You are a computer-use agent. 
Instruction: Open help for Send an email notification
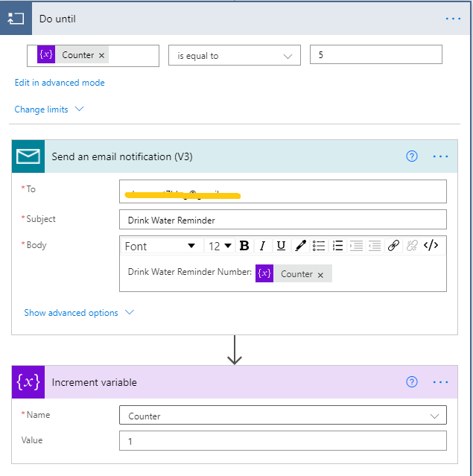pos(412,156)
